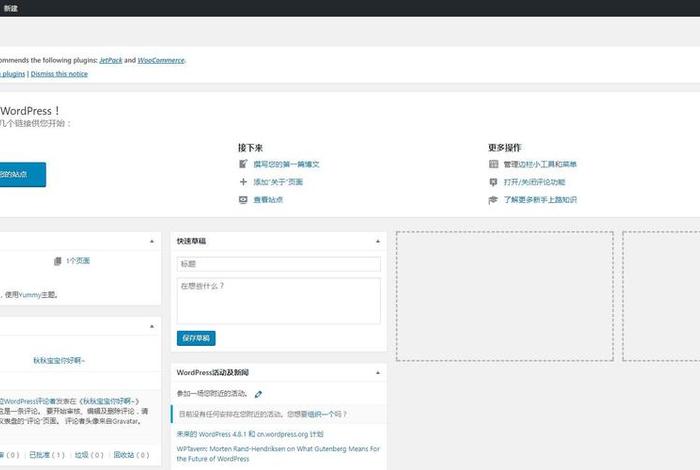Click the 保存草稿 button
700x470 pixels.
click(x=196, y=338)
